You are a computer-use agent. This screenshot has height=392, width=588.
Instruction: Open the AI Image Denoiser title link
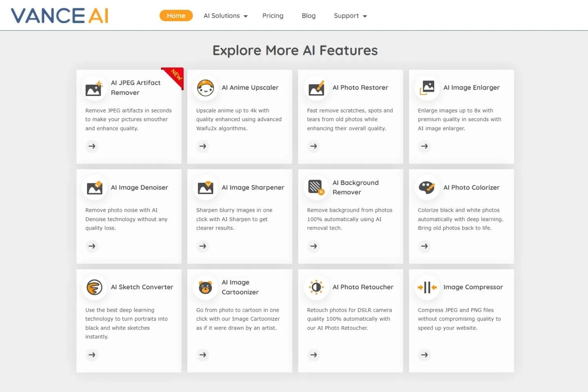click(139, 187)
